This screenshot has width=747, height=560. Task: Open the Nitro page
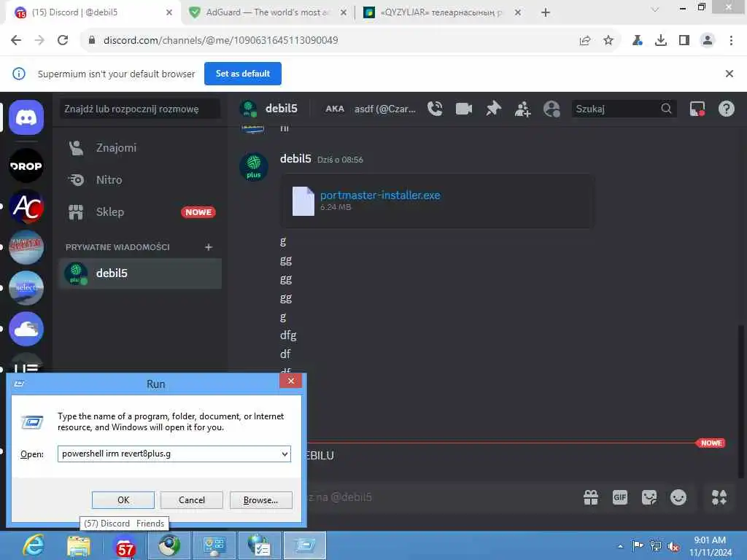point(140,180)
